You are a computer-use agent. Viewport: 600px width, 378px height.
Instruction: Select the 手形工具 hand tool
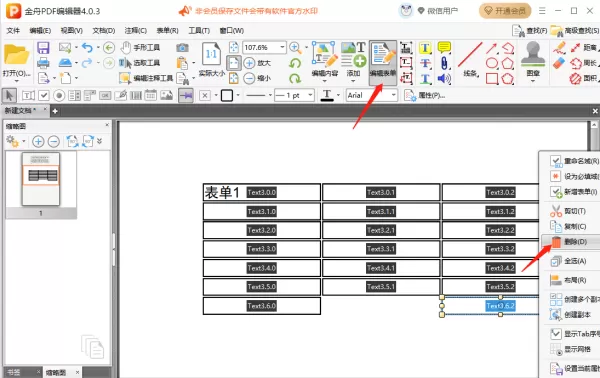140,47
